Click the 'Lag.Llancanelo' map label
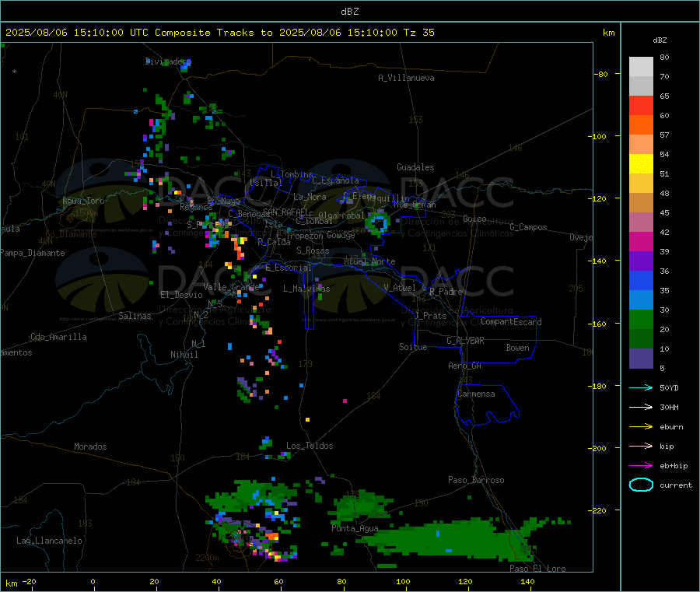Viewport: 700px width, 592px height. coord(49,541)
